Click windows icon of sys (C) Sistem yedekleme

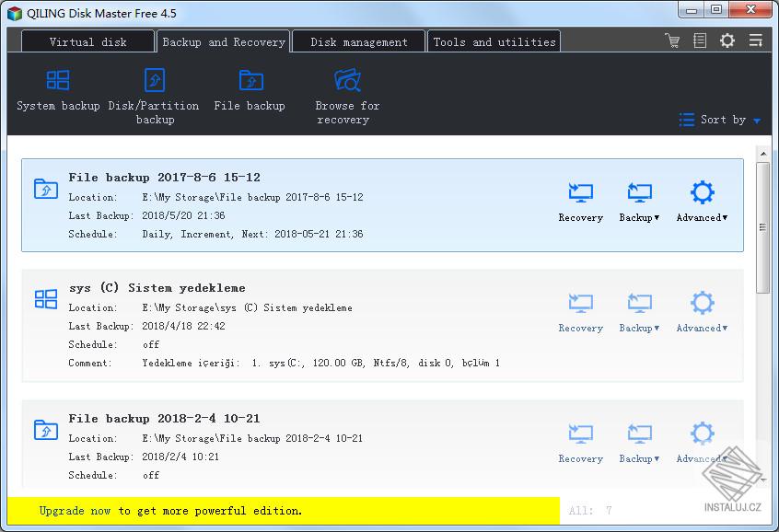(46, 299)
